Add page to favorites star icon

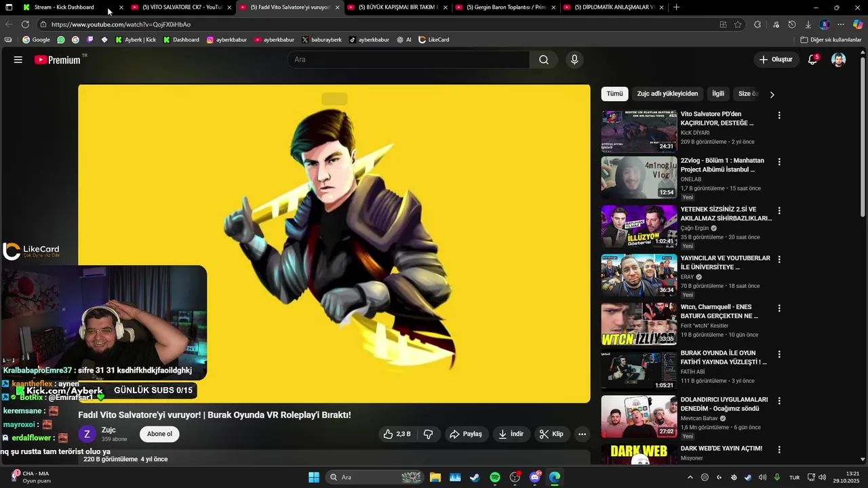(x=738, y=24)
